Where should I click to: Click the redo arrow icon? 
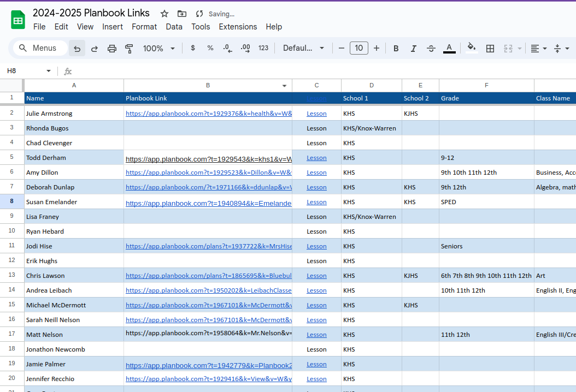coord(94,48)
